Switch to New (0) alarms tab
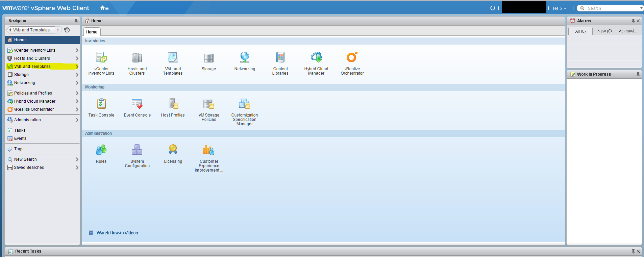 [604, 31]
